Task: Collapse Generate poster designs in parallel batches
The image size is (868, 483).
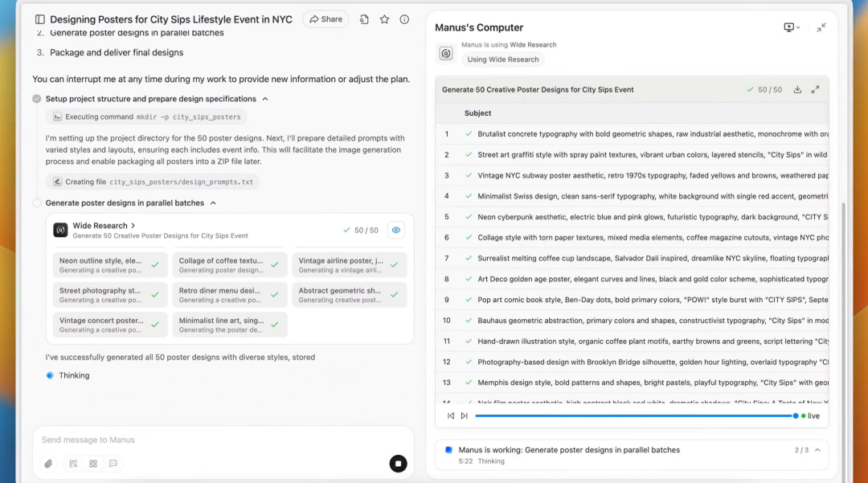Action: point(213,203)
